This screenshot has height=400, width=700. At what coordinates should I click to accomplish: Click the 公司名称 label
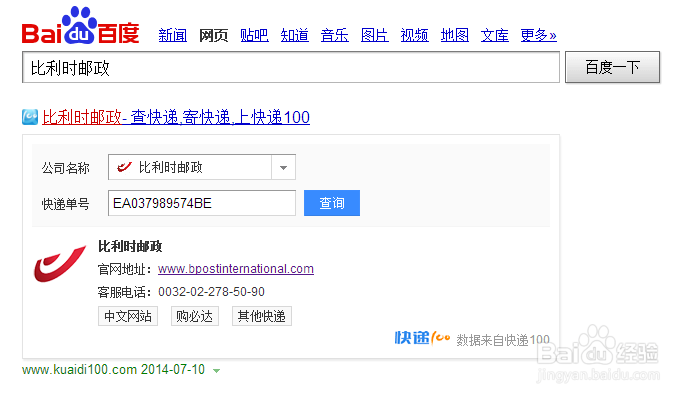66,168
